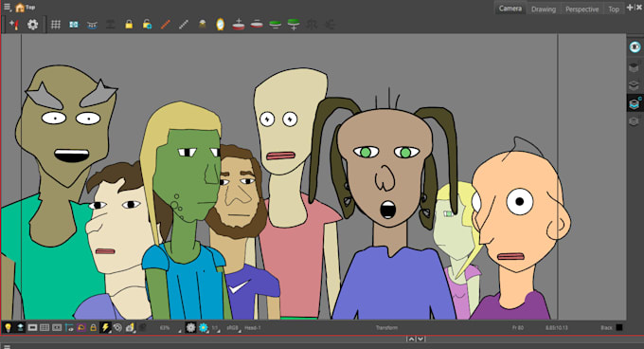
Task: Switch to the Perspective tab
Action: 581,9
